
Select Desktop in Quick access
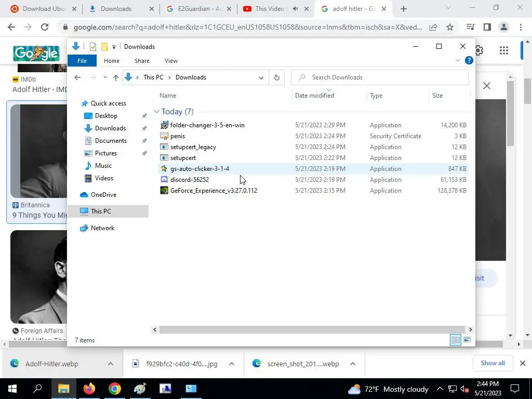tap(106, 116)
